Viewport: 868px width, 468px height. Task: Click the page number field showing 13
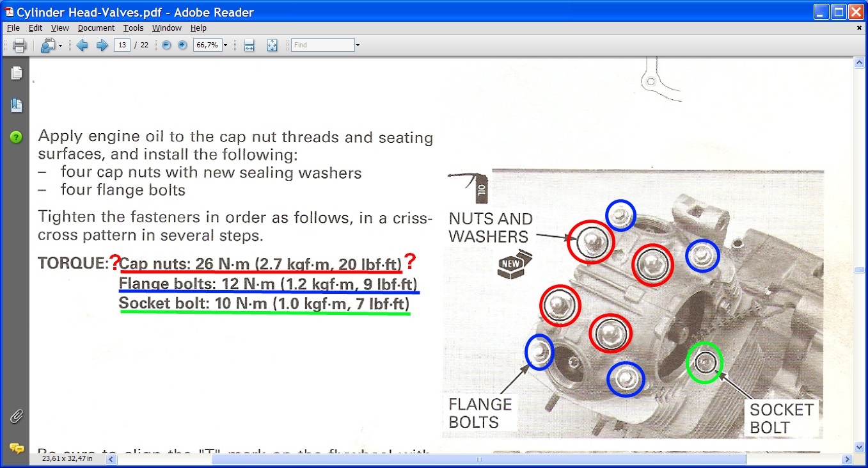point(122,45)
